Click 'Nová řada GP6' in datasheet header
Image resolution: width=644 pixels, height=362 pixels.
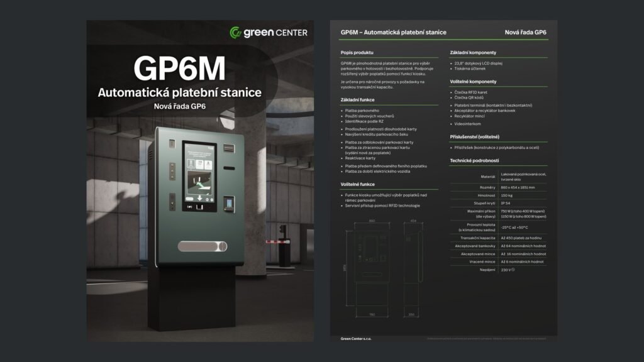pyautogui.click(x=525, y=32)
